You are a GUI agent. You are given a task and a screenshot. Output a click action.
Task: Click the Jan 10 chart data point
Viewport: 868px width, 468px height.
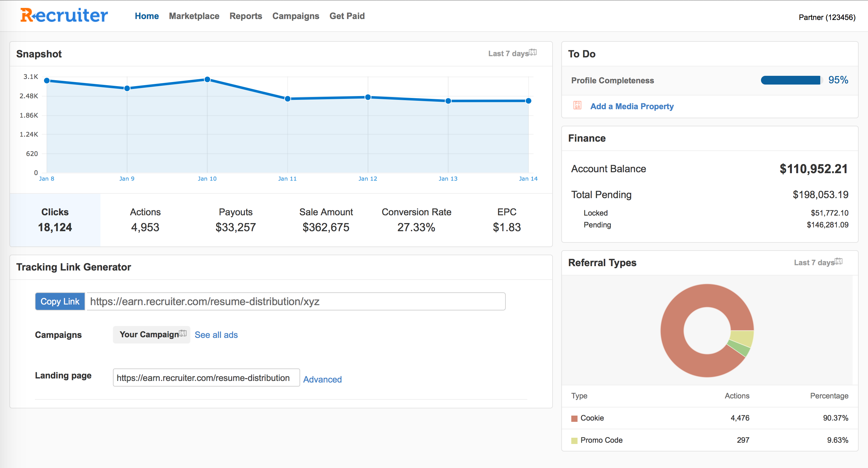(x=207, y=80)
